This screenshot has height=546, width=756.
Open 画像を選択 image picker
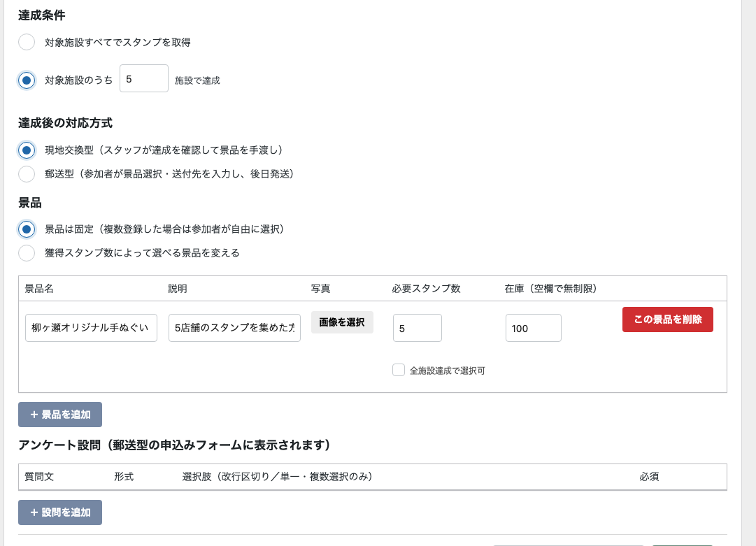click(342, 322)
